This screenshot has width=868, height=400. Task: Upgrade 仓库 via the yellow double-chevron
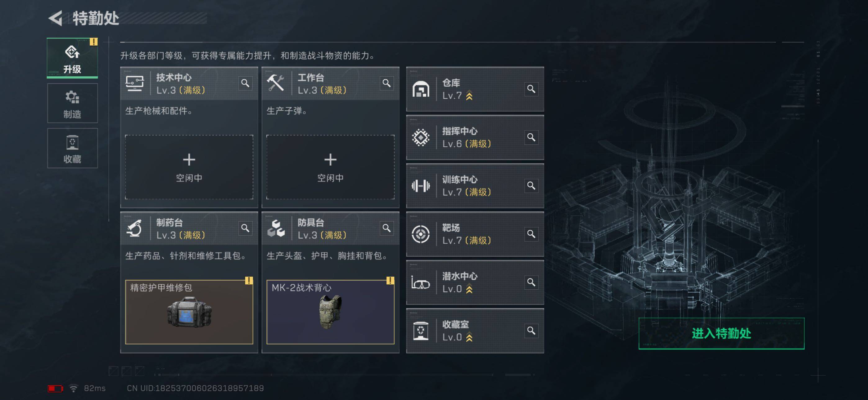pos(469,96)
